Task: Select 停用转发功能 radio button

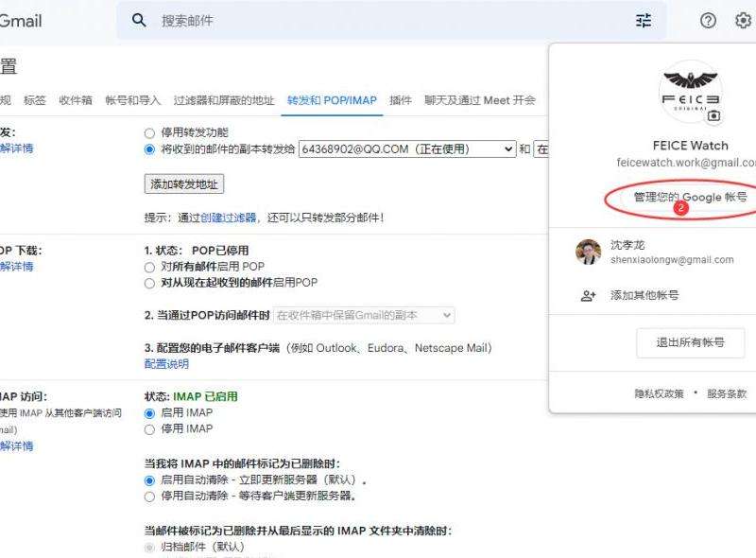Action: tap(149, 133)
